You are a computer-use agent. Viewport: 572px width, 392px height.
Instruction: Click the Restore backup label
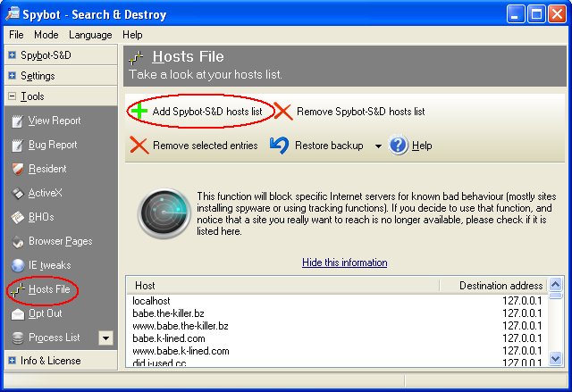[x=329, y=146]
